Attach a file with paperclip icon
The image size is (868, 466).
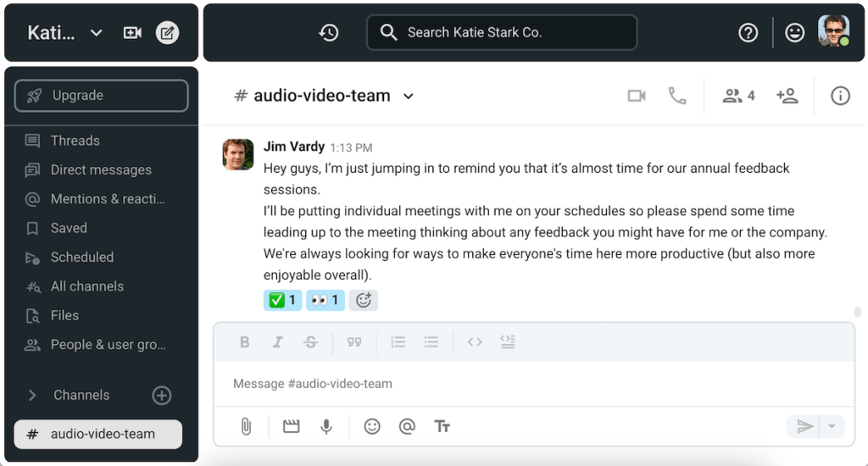[246, 426]
